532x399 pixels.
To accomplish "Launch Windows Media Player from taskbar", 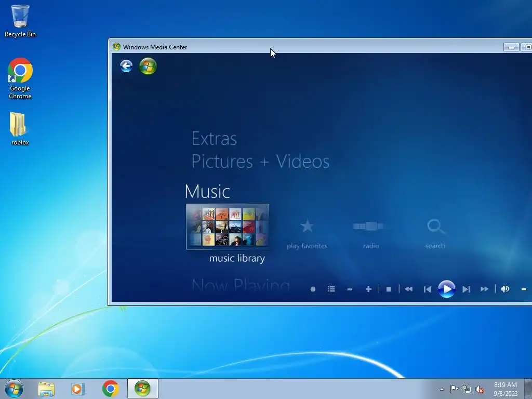I will [x=78, y=389].
